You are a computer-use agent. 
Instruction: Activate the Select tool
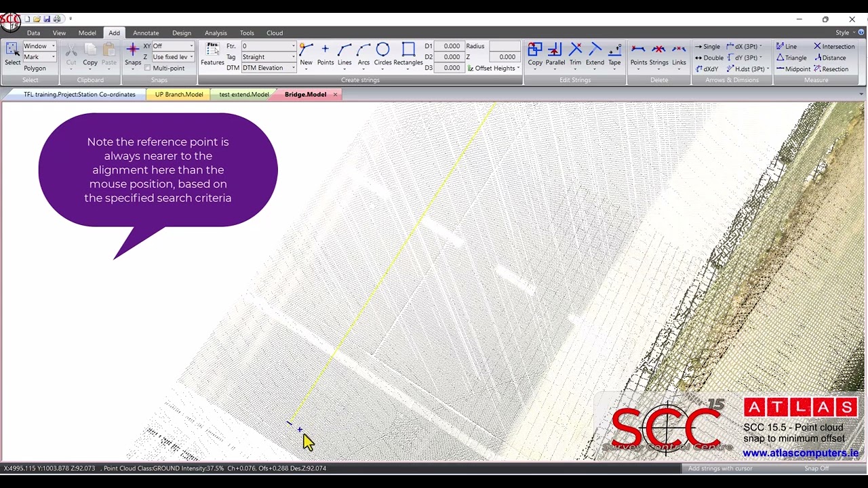12,54
